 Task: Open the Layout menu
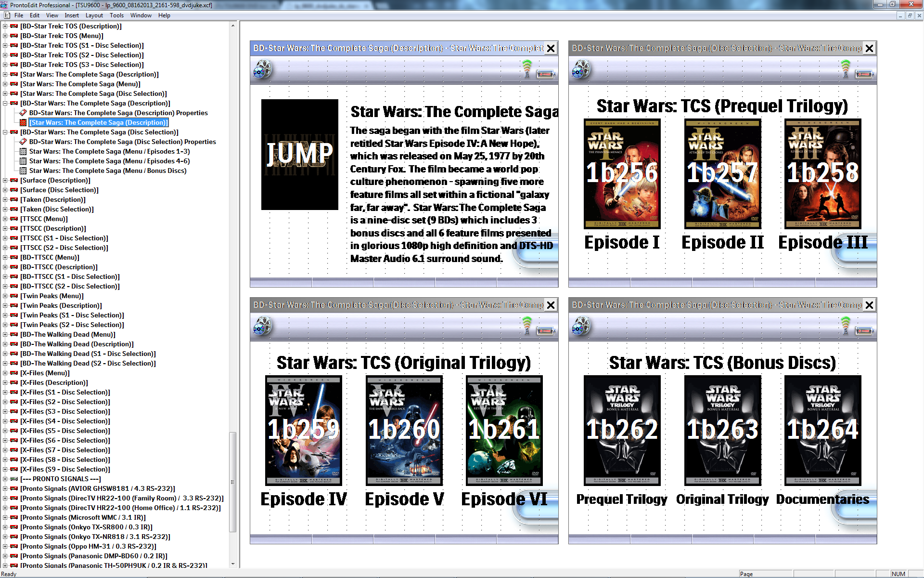coord(94,15)
